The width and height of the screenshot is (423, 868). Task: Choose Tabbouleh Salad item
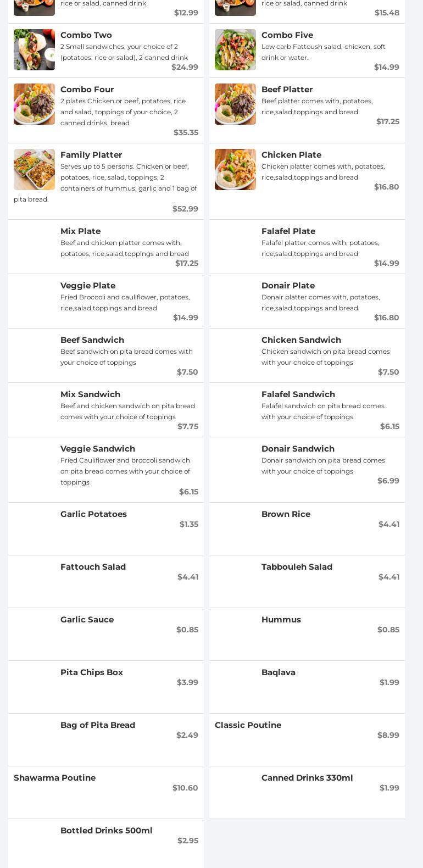click(297, 567)
